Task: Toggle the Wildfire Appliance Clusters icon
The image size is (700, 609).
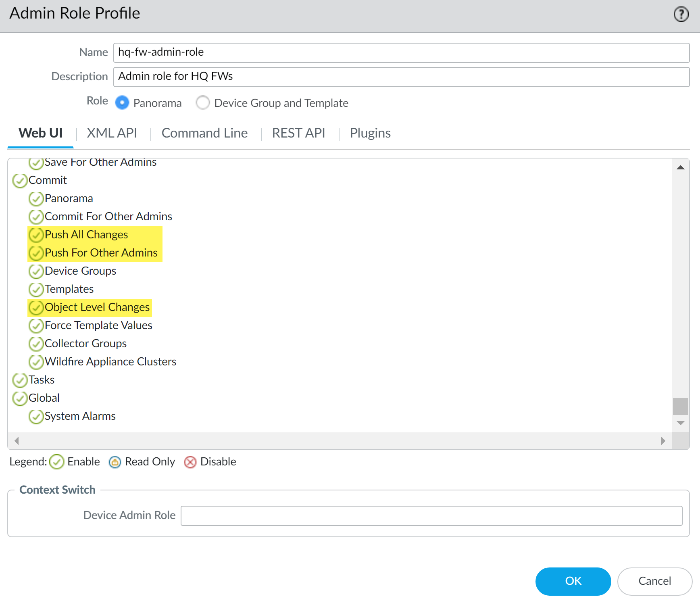Action: [x=36, y=362]
